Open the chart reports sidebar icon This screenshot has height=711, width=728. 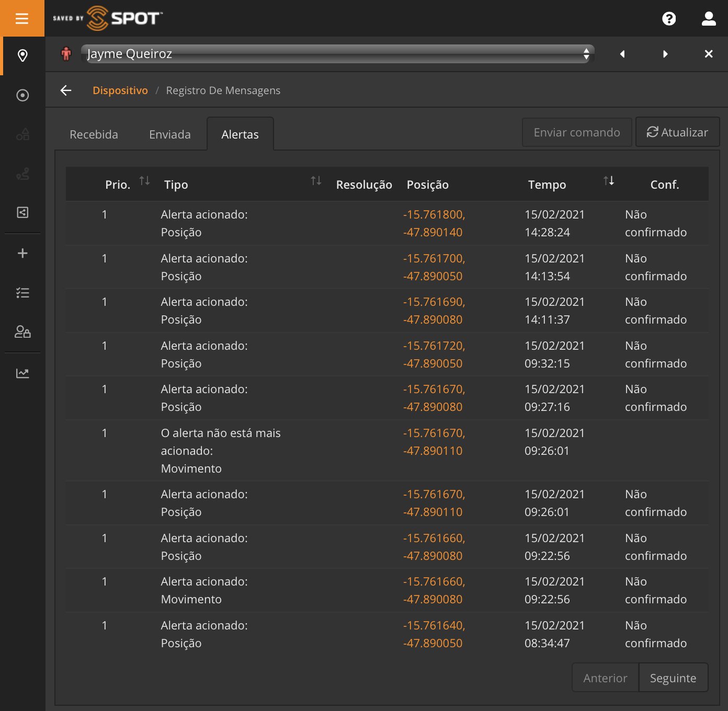point(22,373)
